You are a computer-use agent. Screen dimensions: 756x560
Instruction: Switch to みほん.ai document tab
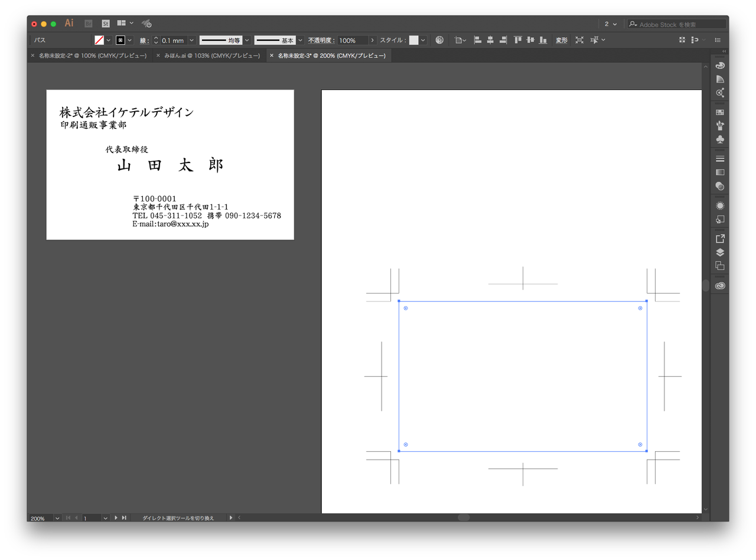click(x=212, y=56)
